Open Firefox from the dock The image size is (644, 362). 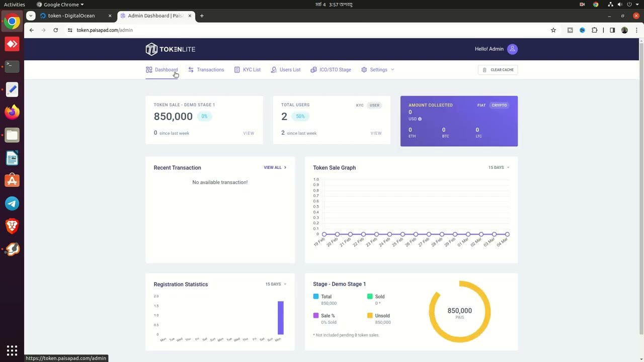12,112
